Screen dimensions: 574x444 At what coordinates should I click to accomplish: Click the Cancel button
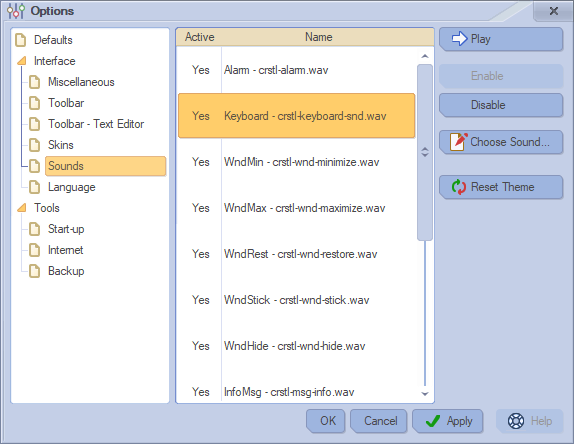379,421
